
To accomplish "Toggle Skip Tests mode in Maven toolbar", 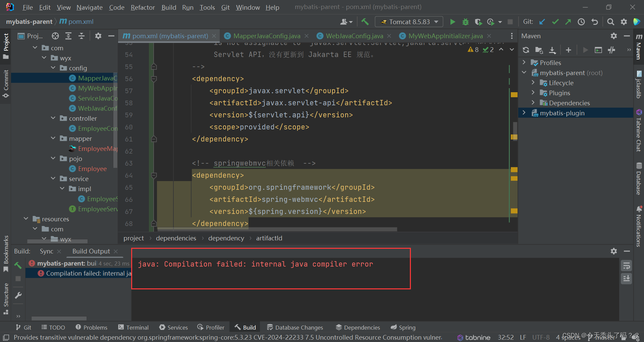I will [611, 50].
